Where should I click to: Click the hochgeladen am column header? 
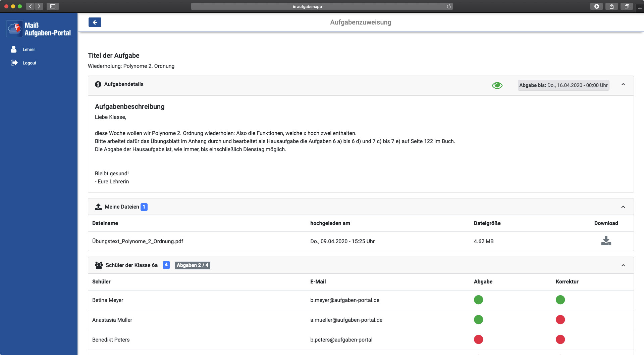click(x=330, y=223)
